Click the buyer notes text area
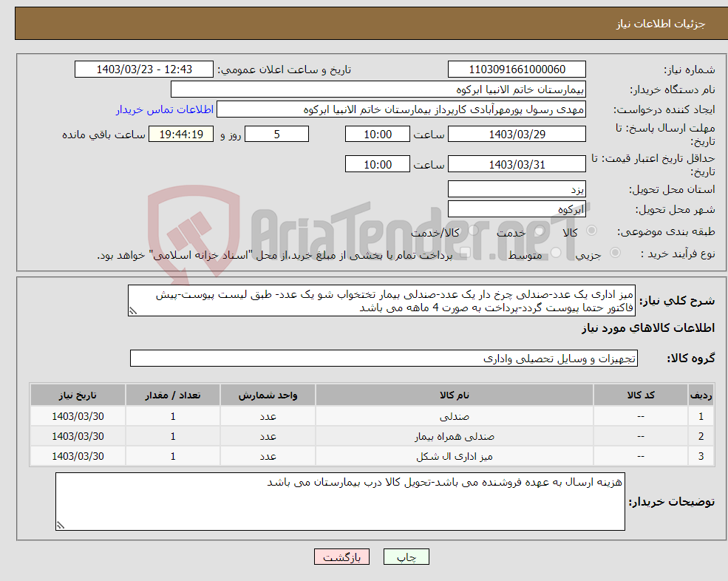The height and width of the screenshot is (581, 728). 340,502
